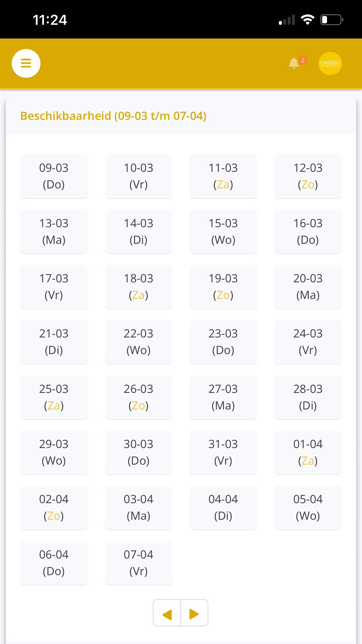This screenshot has width=362, height=644.
Task: Choose 04-04 (Di) date
Action: tap(223, 508)
